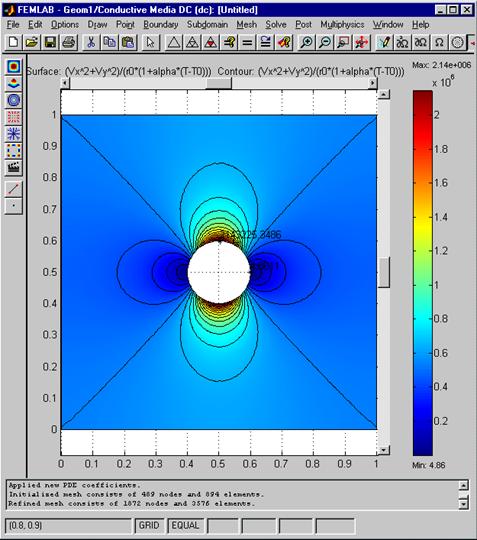This screenshot has height=540, width=477.
Task: Click the horizontal scrollbar right arrow
Action: 373,83
